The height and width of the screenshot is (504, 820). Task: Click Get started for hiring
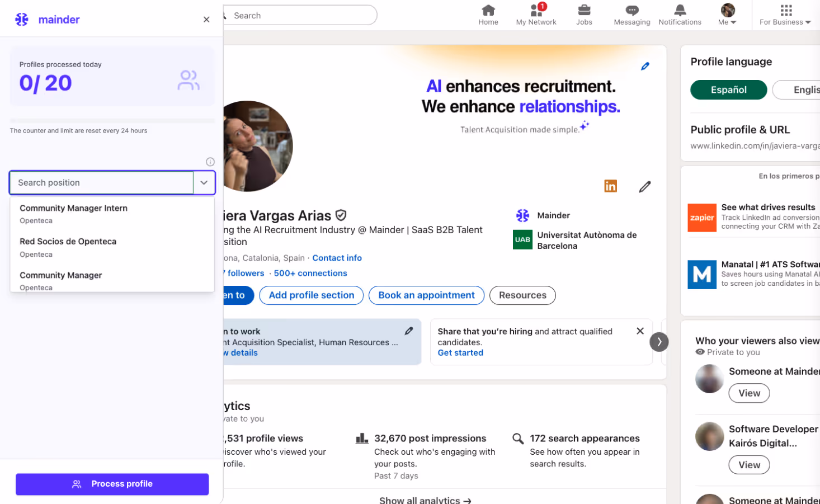point(460,352)
